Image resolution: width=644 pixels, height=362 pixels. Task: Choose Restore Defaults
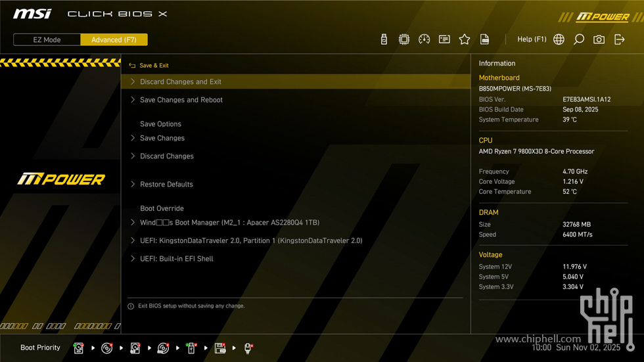[166, 184]
